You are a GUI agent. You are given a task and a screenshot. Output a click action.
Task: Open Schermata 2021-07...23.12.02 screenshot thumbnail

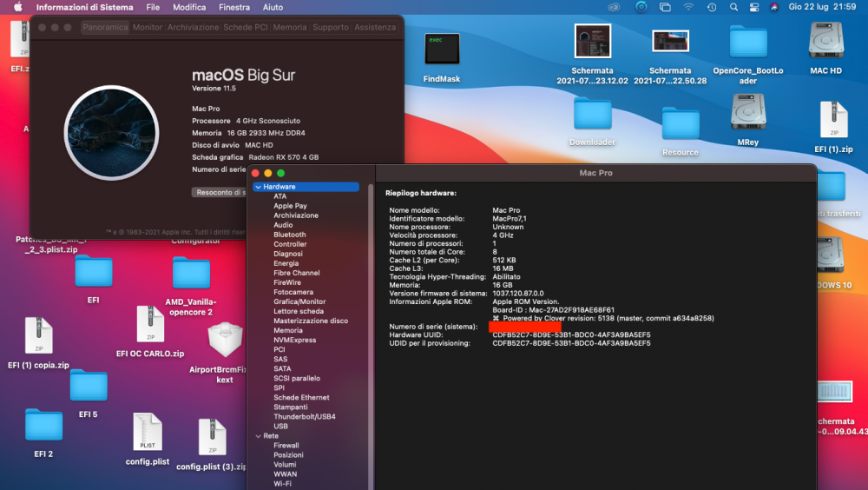coord(592,41)
